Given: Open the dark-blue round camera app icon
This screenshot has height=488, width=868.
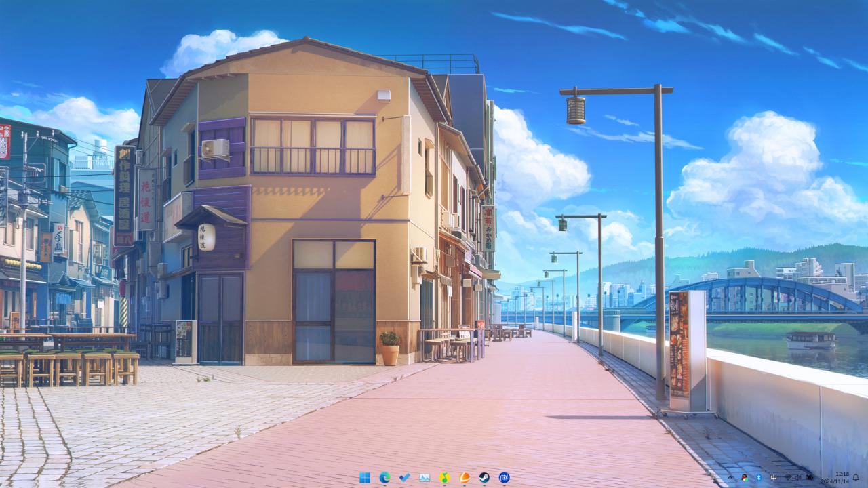Looking at the screenshot, I should 504,478.
